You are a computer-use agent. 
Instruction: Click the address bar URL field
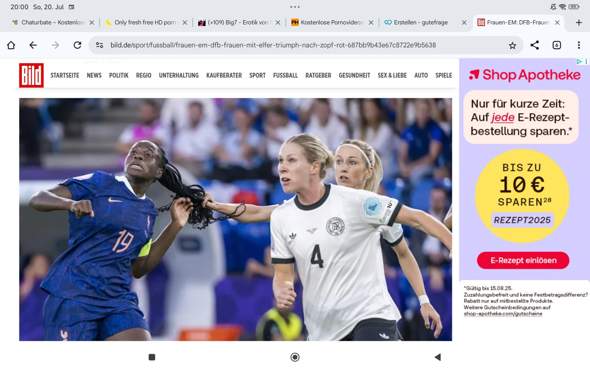[273, 45]
